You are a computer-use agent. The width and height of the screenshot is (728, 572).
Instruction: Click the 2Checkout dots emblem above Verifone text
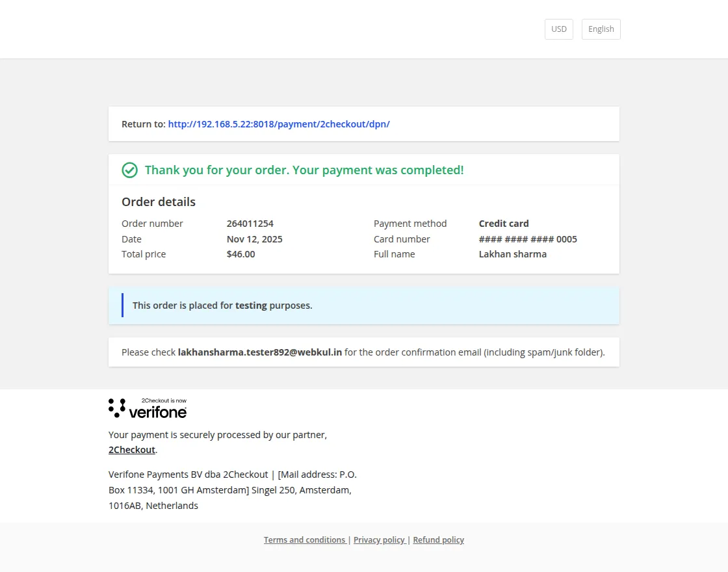tap(116, 407)
